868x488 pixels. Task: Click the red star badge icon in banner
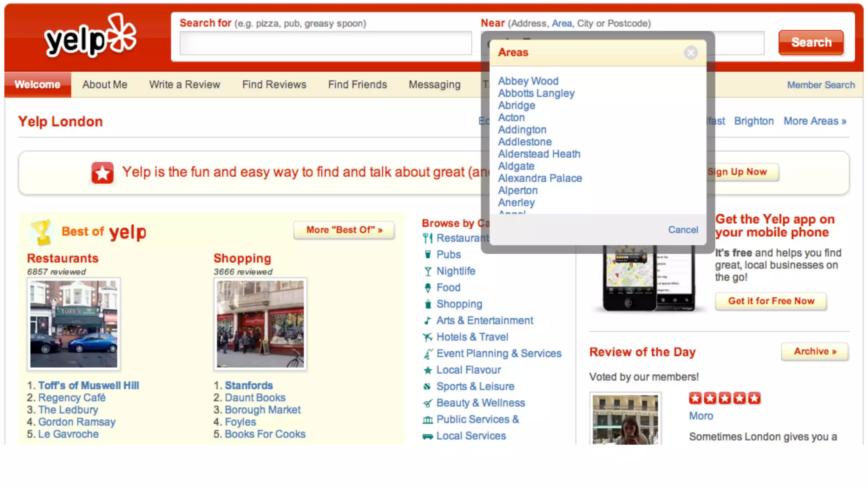(103, 173)
